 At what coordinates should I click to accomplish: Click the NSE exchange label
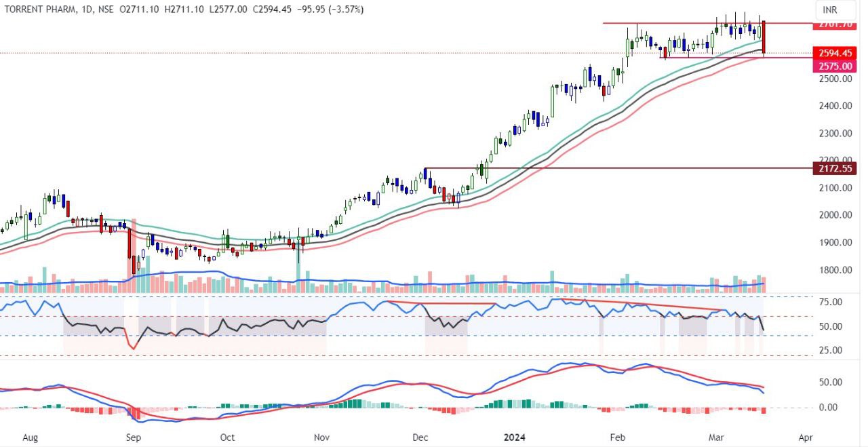click(102, 9)
